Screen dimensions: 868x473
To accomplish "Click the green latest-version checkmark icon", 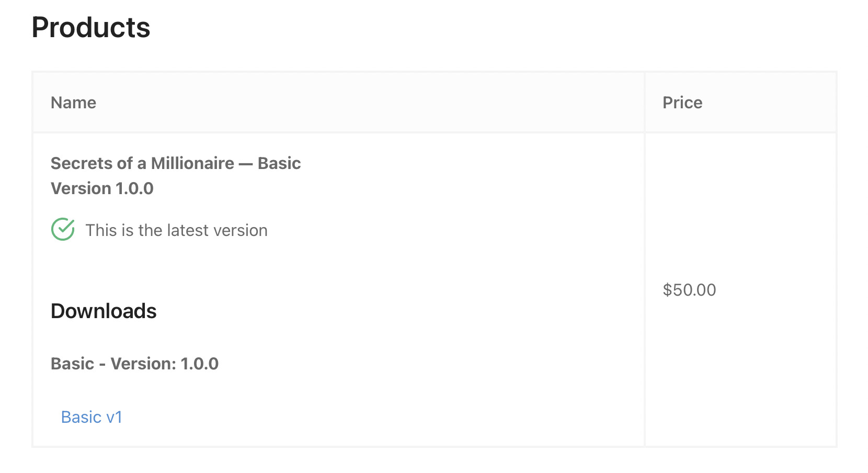I will click(x=63, y=229).
